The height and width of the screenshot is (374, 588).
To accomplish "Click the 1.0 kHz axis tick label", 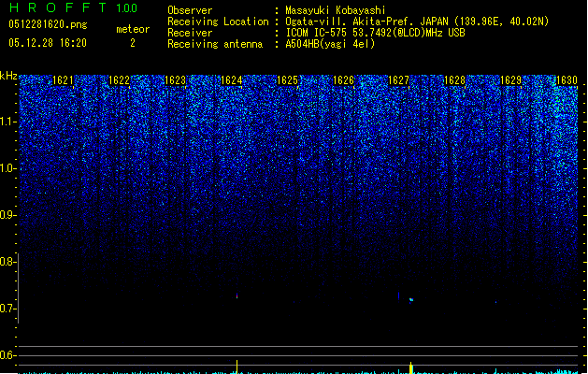I will pos(8,168).
